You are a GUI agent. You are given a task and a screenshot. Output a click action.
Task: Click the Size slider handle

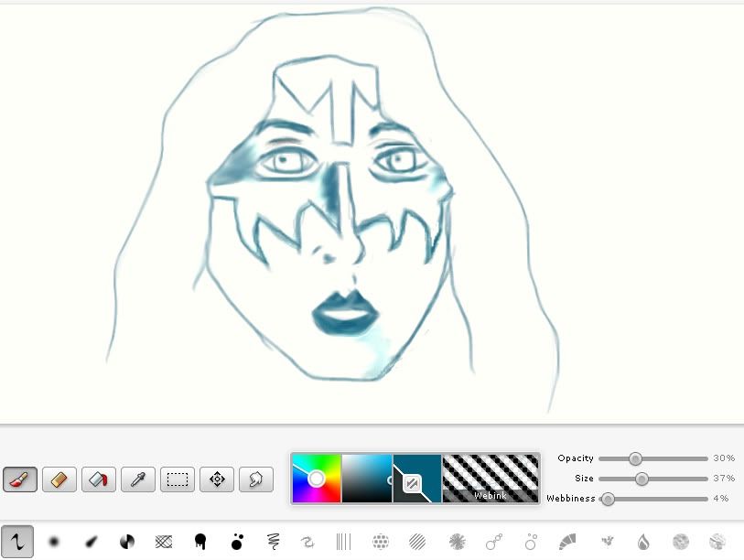(642, 479)
